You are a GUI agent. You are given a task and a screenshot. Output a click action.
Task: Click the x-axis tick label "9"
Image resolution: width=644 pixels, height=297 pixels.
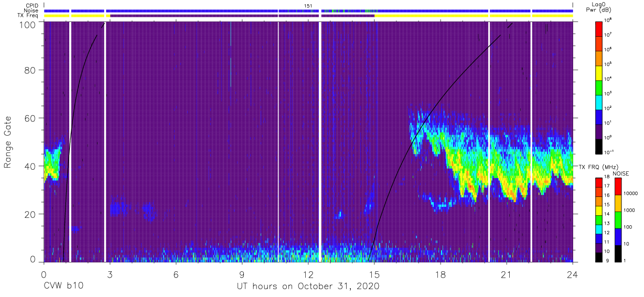242,274
